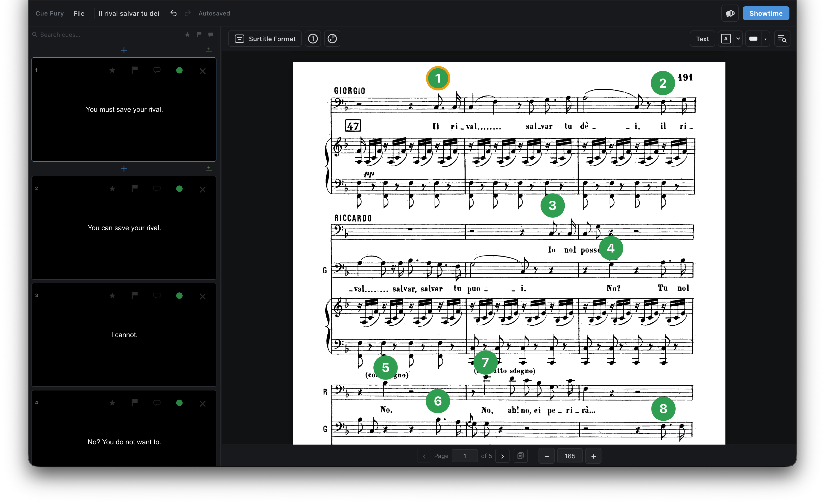Image resolution: width=825 pixels, height=504 pixels.
Task: Click the zoom percentage value 165
Action: (x=570, y=456)
